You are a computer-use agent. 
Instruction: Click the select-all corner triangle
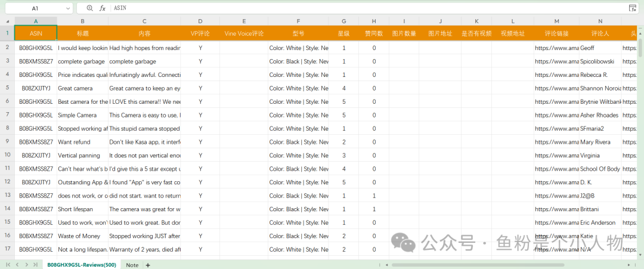(x=7, y=21)
